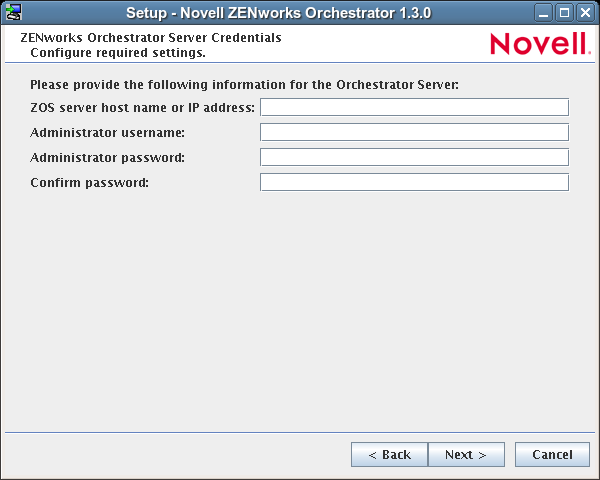Close the Setup window

(585, 13)
